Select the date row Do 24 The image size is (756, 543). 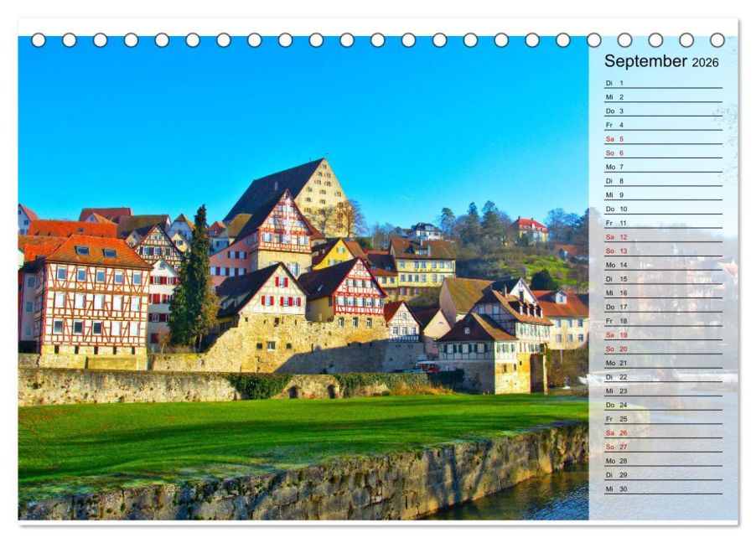[x=664, y=405]
